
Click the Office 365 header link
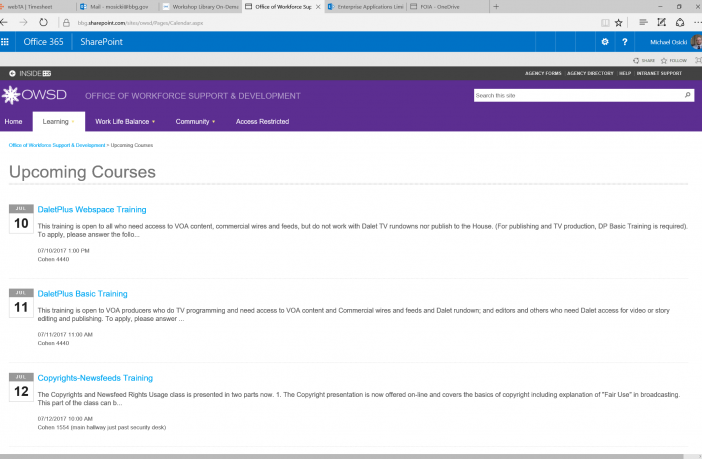pos(43,42)
